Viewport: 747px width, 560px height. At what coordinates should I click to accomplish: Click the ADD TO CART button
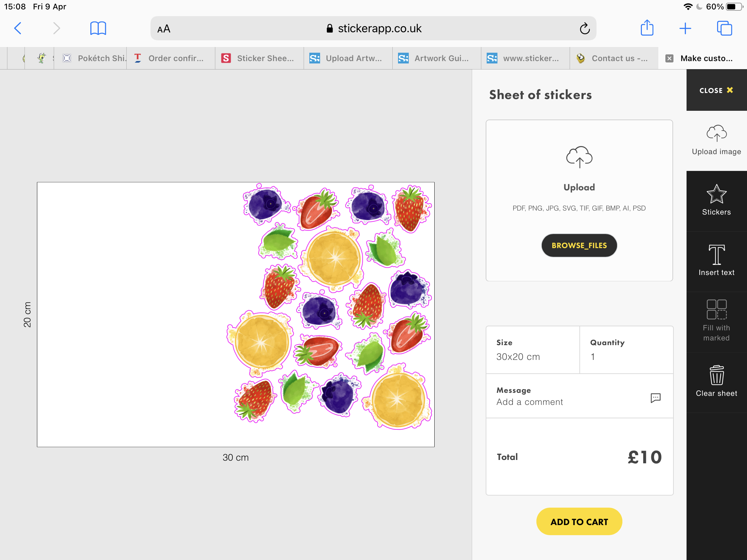[579, 521]
